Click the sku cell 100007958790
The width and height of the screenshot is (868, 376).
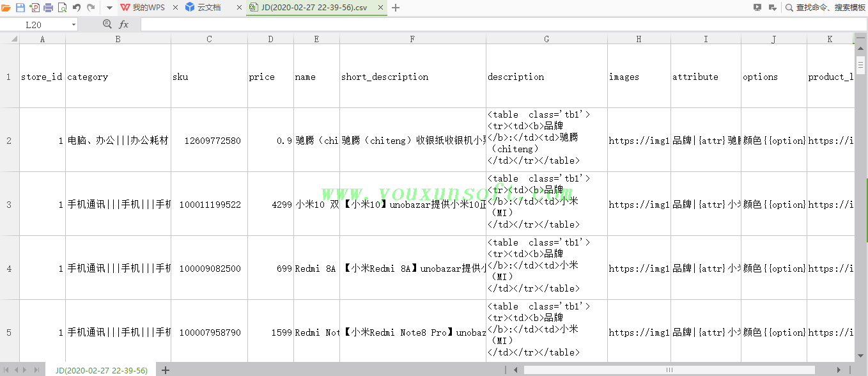[x=209, y=333]
